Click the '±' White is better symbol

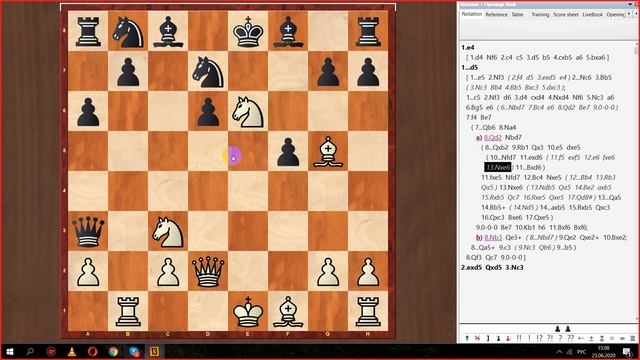click(591, 338)
